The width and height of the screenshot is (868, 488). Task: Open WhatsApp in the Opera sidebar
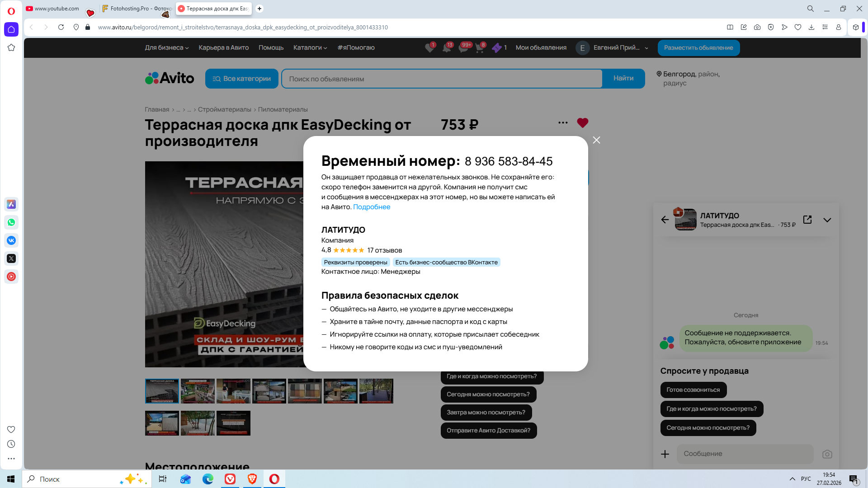point(11,222)
